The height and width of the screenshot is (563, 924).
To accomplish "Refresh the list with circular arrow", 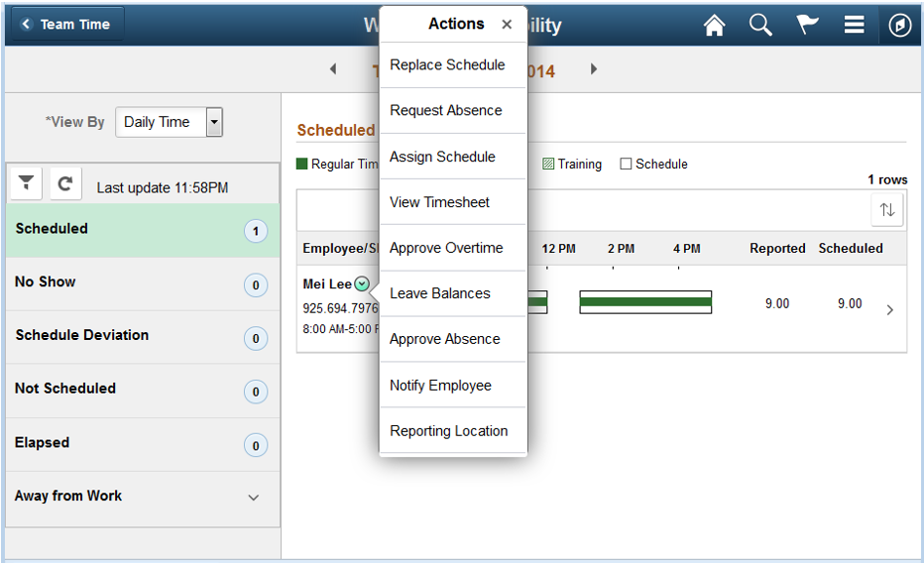I will [x=65, y=183].
